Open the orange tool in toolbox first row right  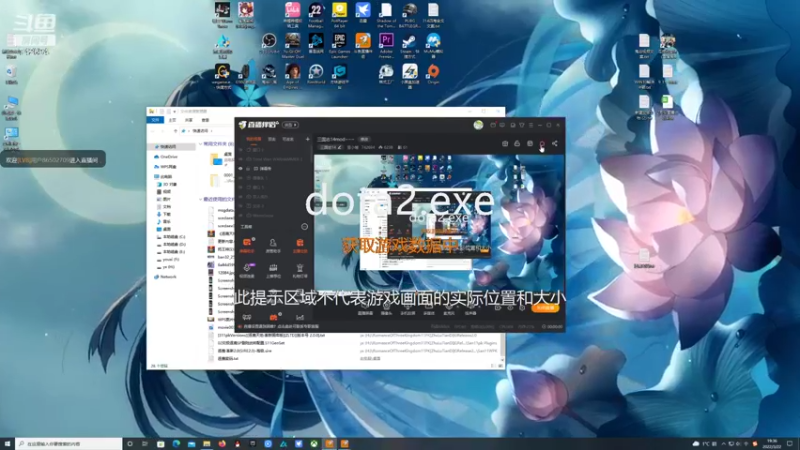pyautogui.click(x=300, y=245)
